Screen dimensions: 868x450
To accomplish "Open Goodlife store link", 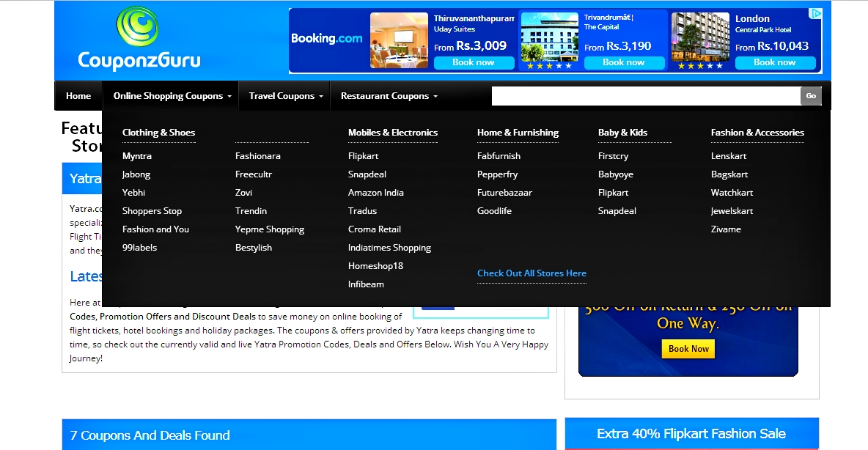I will 494,211.
